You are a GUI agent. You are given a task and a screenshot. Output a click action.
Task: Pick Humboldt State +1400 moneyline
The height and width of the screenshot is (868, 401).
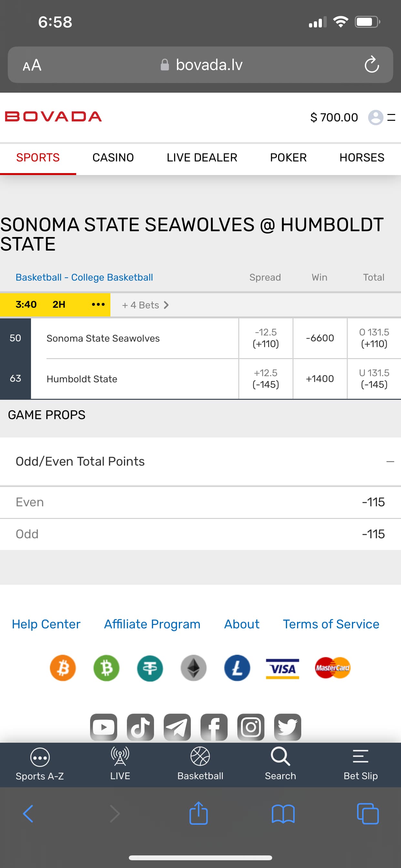point(320,379)
